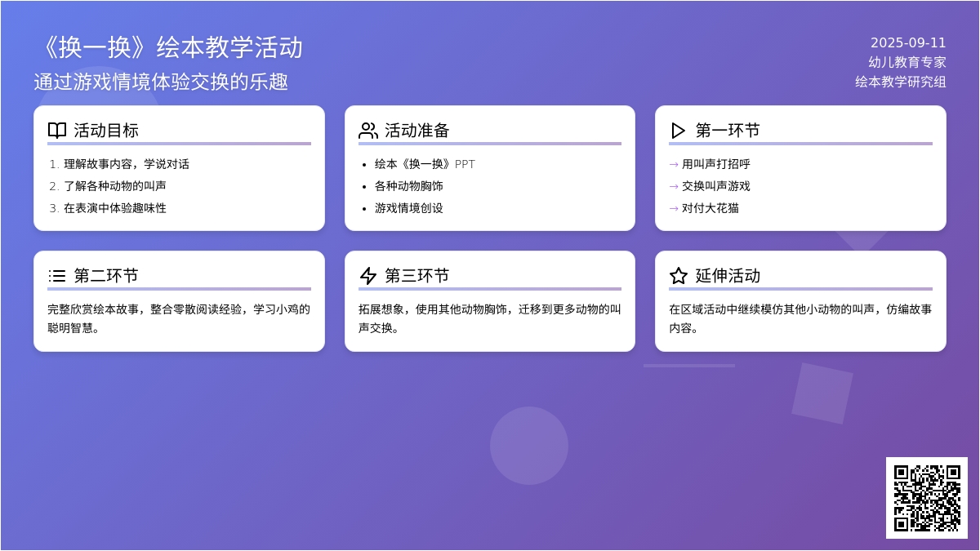Click the paragraph starting 在区域活动中继续模仿

click(800, 318)
